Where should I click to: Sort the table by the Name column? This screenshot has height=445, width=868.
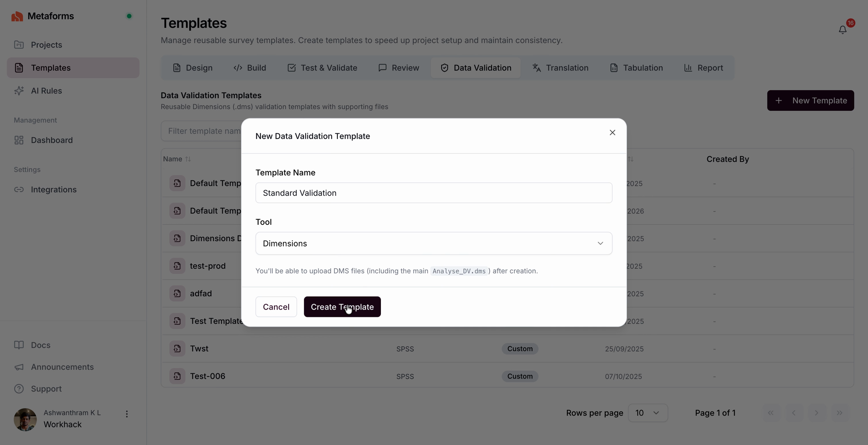177,159
